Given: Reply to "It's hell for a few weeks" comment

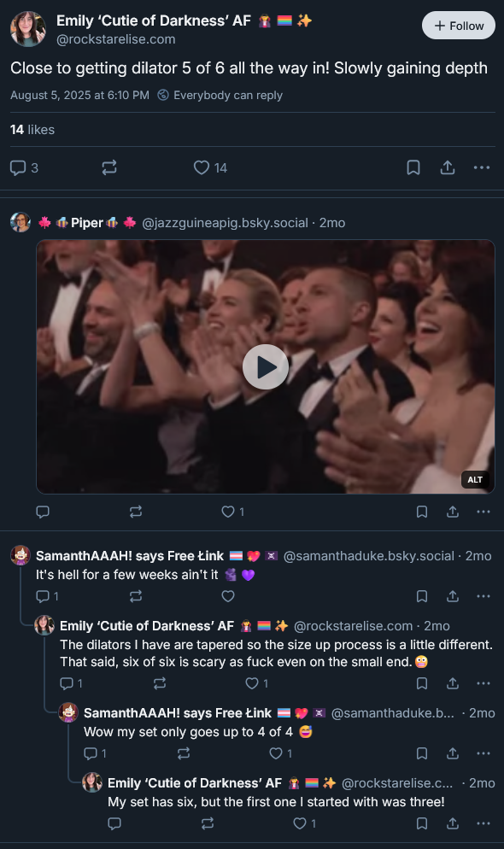Looking at the screenshot, I should pyautogui.click(x=47, y=596).
